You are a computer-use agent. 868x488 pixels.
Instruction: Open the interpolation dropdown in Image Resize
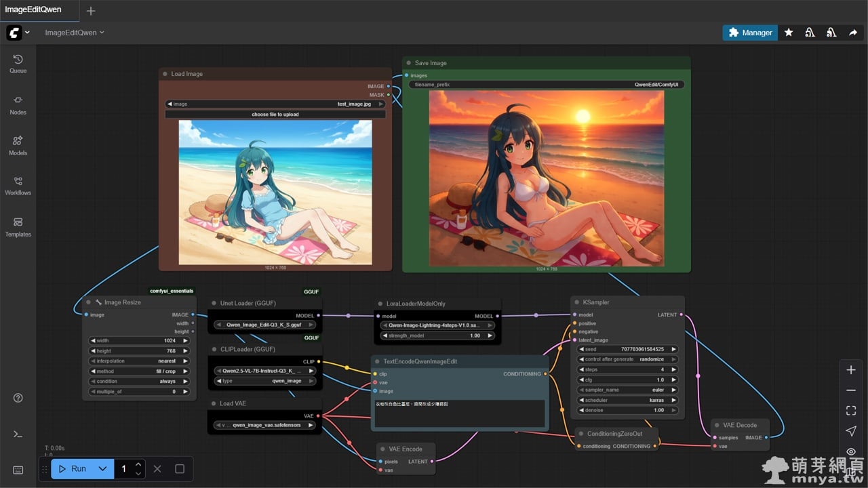click(138, 361)
